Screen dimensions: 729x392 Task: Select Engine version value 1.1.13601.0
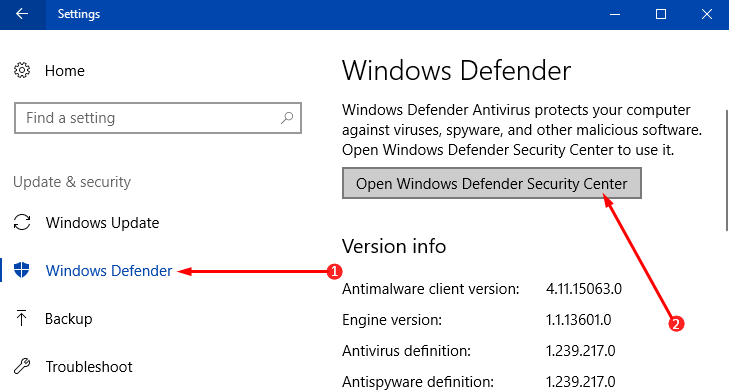tap(578, 320)
